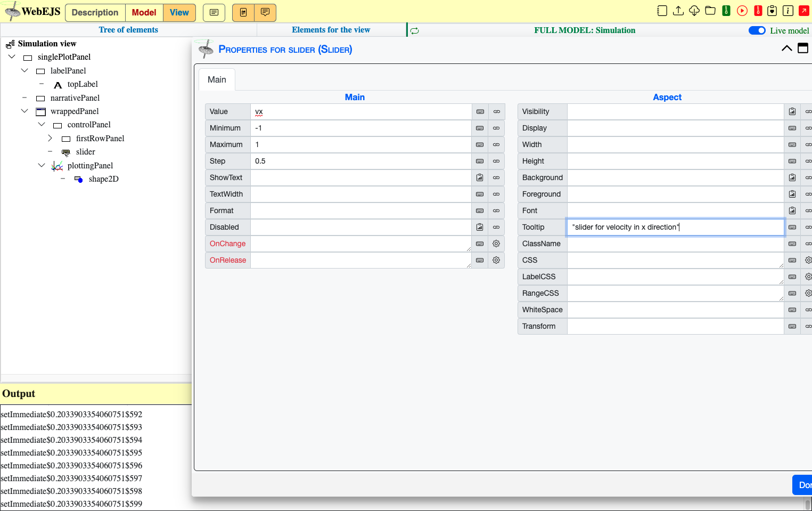Image resolution: width=812 pixels, height=511 pixels.
Task: Click the comment bubble toolbar button
Action: coord(265,12)
